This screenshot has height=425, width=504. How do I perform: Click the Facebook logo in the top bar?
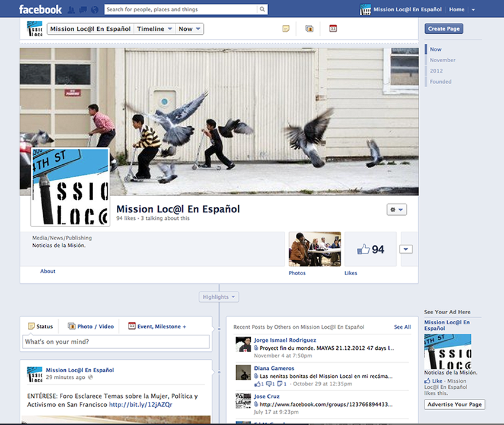pyautogui.click(x=40, y=9)
